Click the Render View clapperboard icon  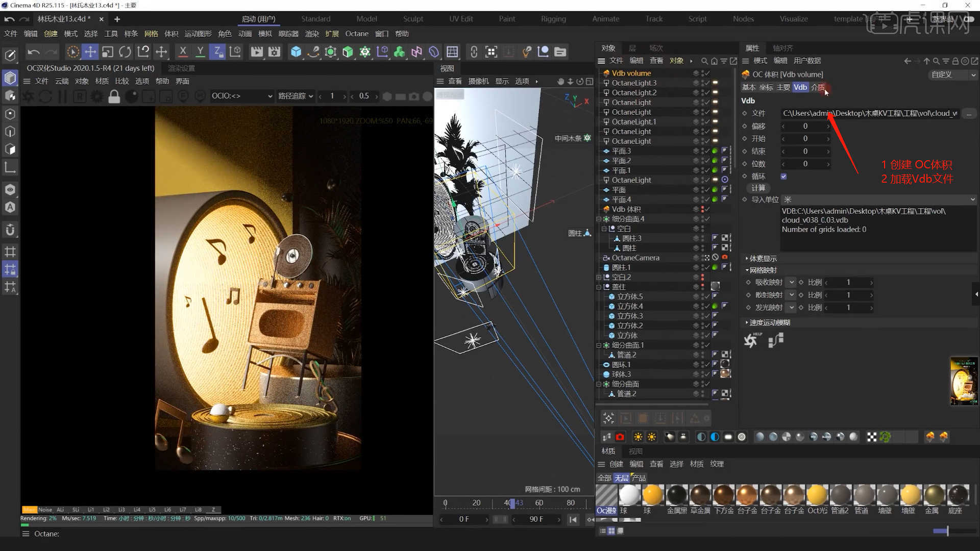pyautogui.click(x=257, y=52)
